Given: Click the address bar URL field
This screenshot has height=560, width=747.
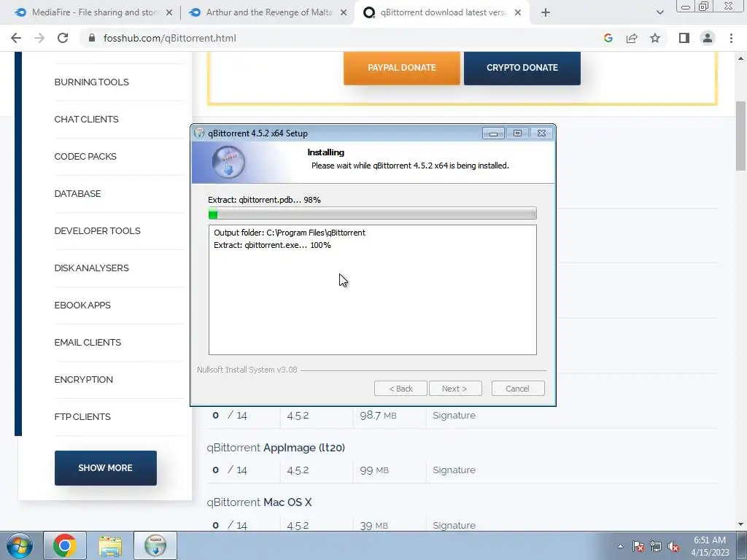Looking at the screenshot, I should tap(343, 38).
